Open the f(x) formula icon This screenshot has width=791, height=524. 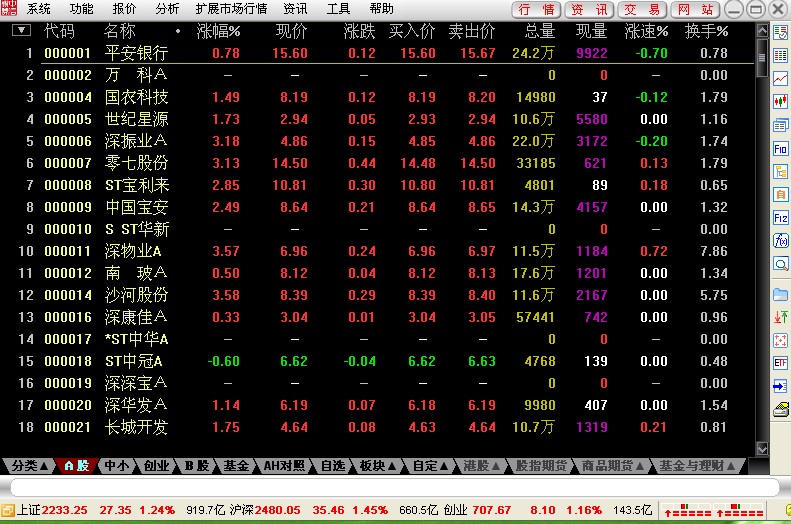tap(780, 241)
